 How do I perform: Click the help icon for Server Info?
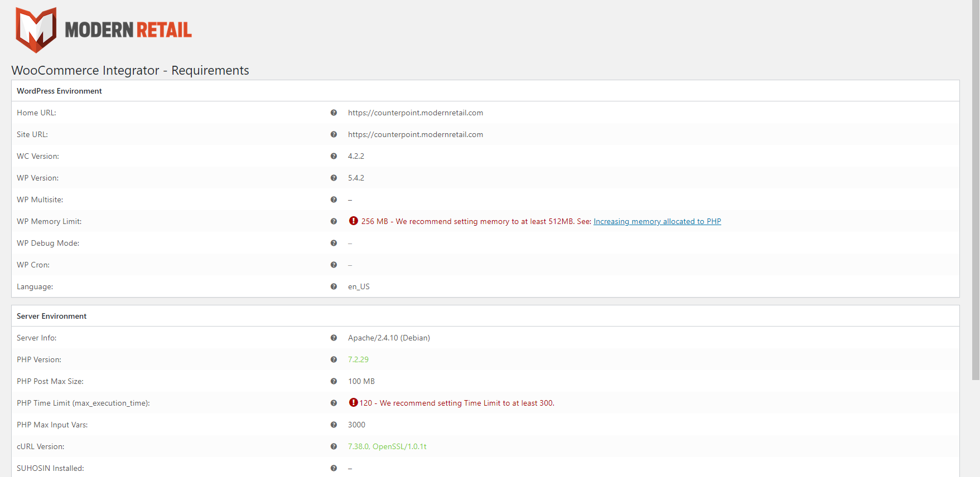tap(334, 338)
